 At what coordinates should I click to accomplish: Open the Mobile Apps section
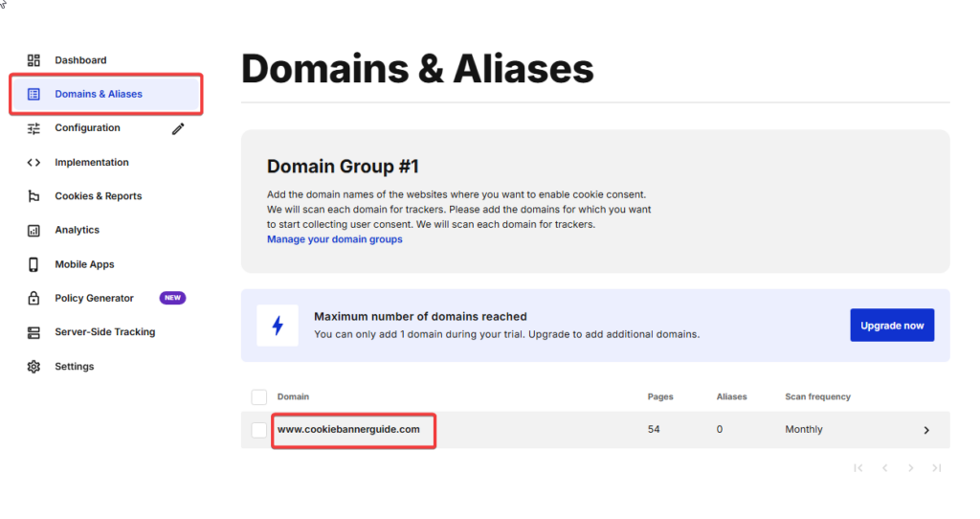84,264
